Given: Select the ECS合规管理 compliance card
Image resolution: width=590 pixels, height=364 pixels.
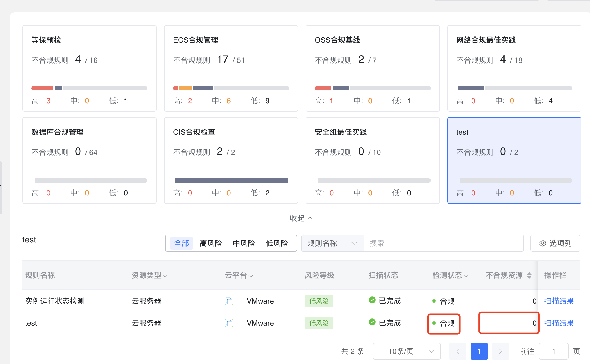Looking at the screenshot, I should point(231,68).
